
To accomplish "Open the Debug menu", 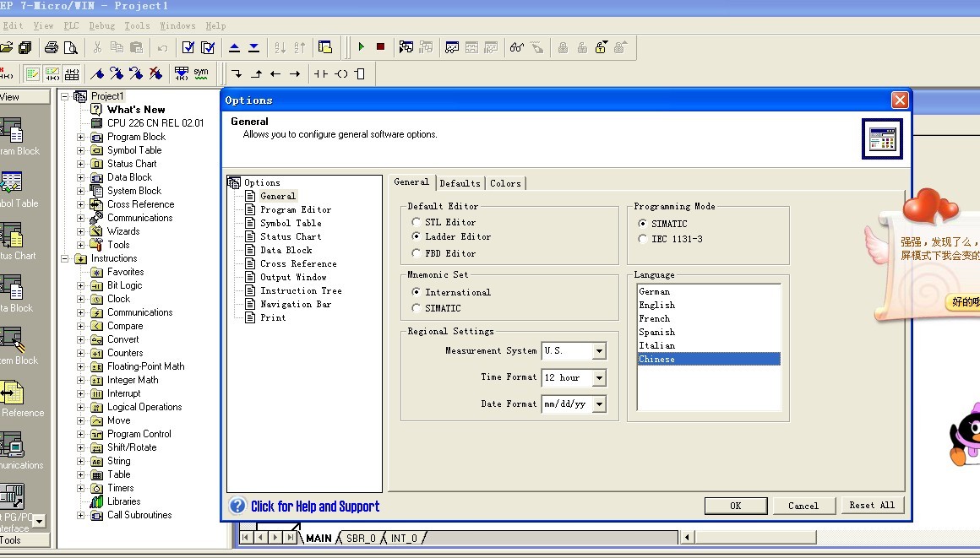I will (x=101, y=26).
